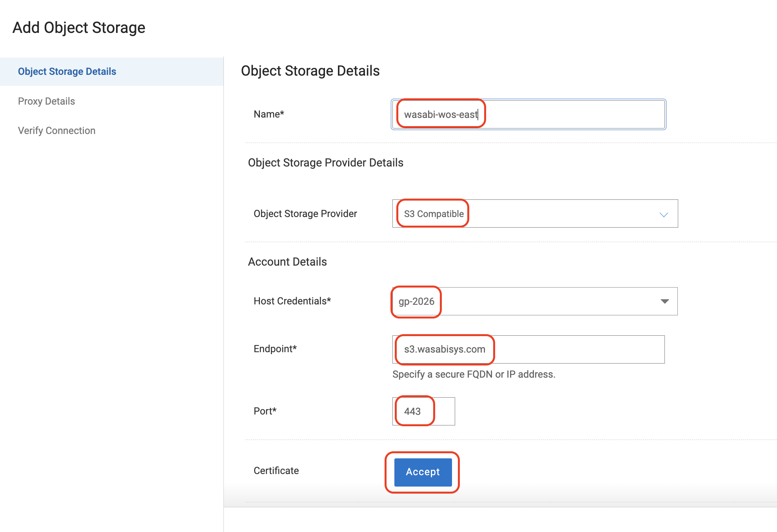Click the Host Credentials* label
This screenshot has width=777, height=532.
pos(292,301)
